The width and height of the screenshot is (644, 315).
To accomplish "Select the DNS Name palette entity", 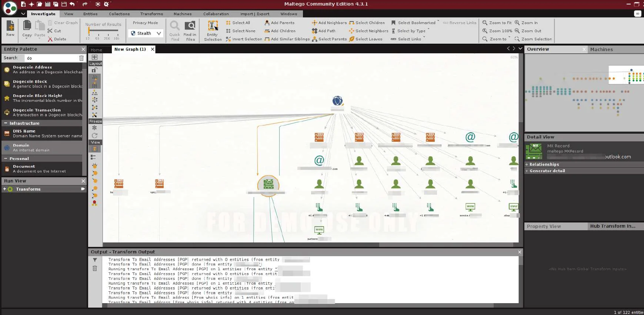I will tap(43, 134).
